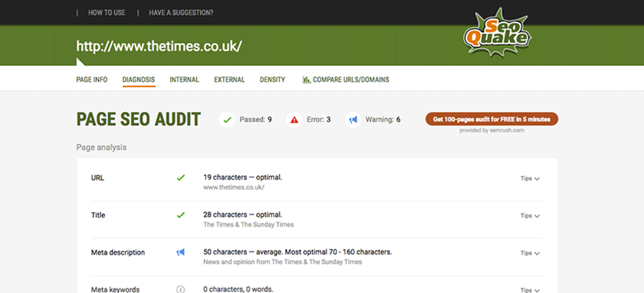Click the Page analysis section label

pos(101,147)
